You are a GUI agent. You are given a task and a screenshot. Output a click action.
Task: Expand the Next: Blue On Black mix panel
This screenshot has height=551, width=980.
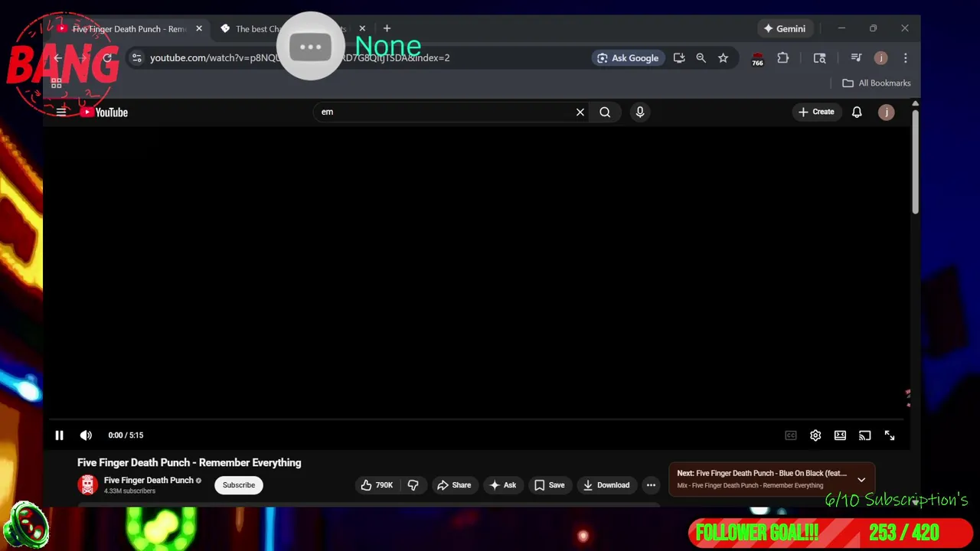pos(861,480)
